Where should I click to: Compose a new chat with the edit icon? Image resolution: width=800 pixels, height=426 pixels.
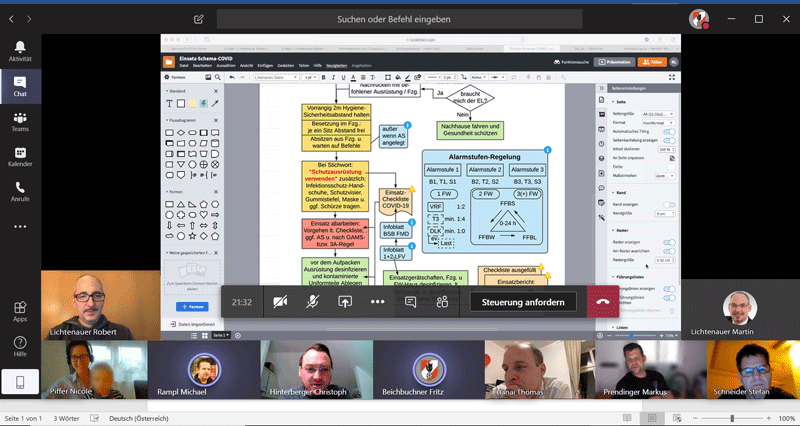point(198,19)
